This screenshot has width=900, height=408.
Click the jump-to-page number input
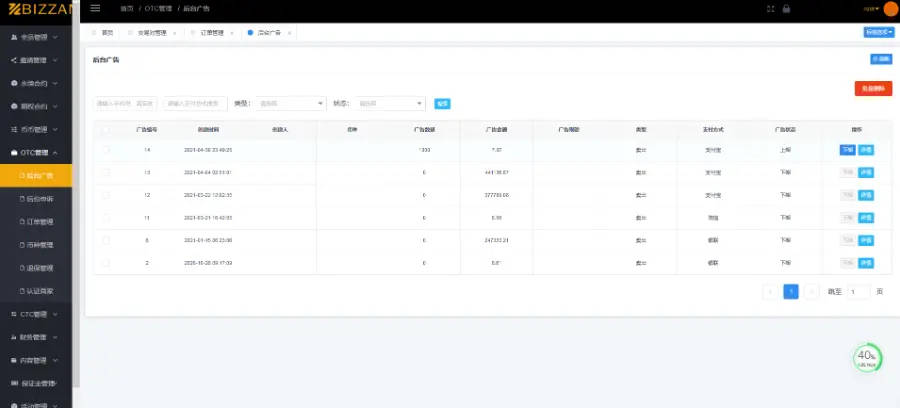click(859, 292)
